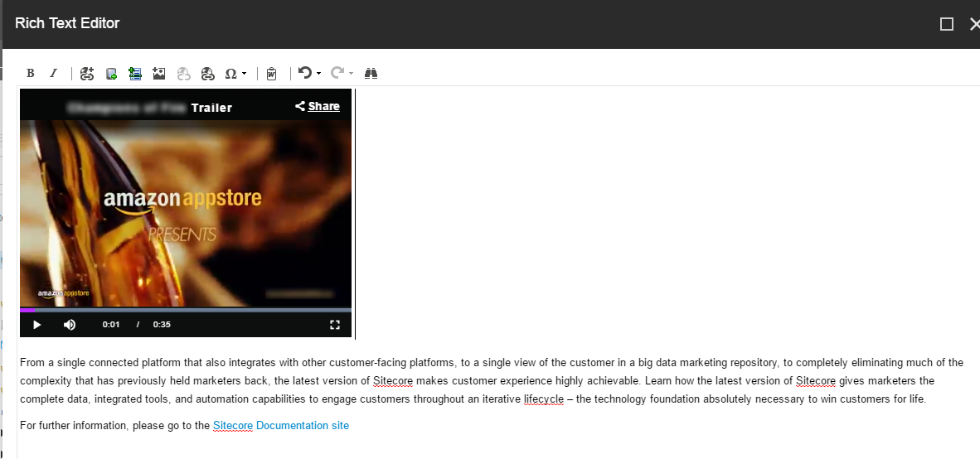Click the 'For further information' text line
Screen dimensions: 980x459
point(184,426)
